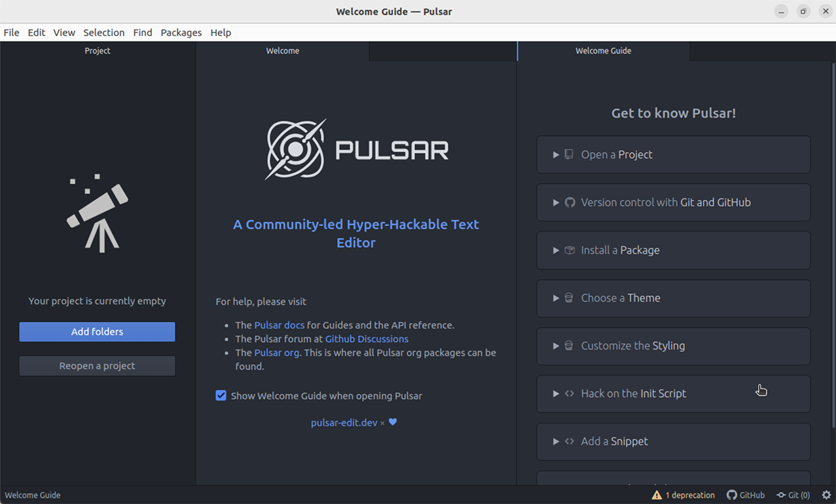Viewport: 836px width, 504px height.
Task: Click the heart icon next to pulsar-edit.dev
Action: click(392, 422)
